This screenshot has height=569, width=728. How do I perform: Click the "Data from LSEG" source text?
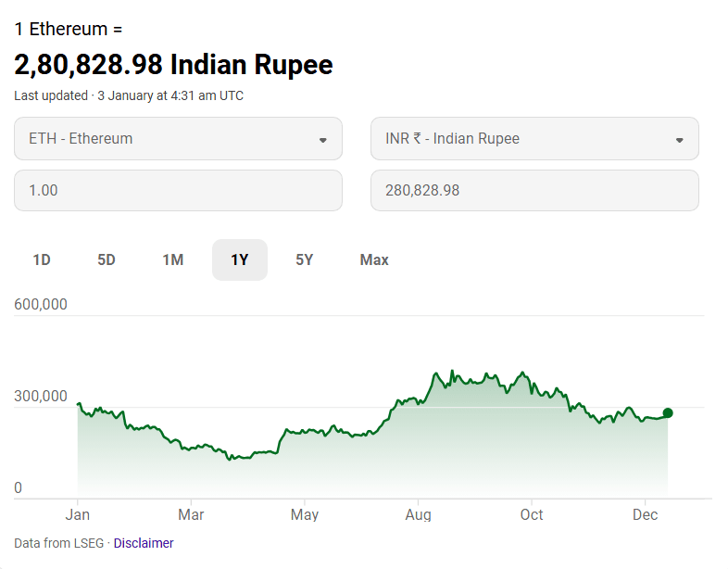coord(59,543)
